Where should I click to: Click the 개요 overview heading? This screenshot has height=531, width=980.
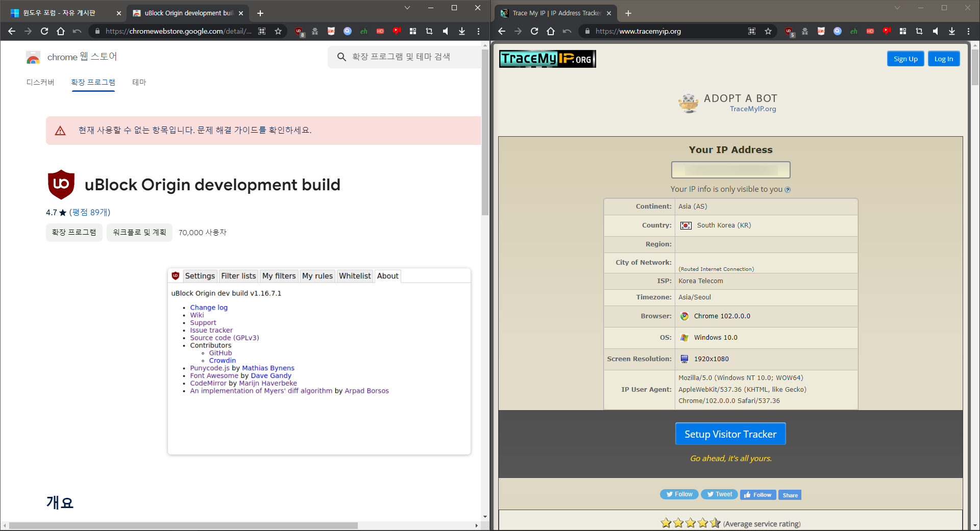coord(60,503)
